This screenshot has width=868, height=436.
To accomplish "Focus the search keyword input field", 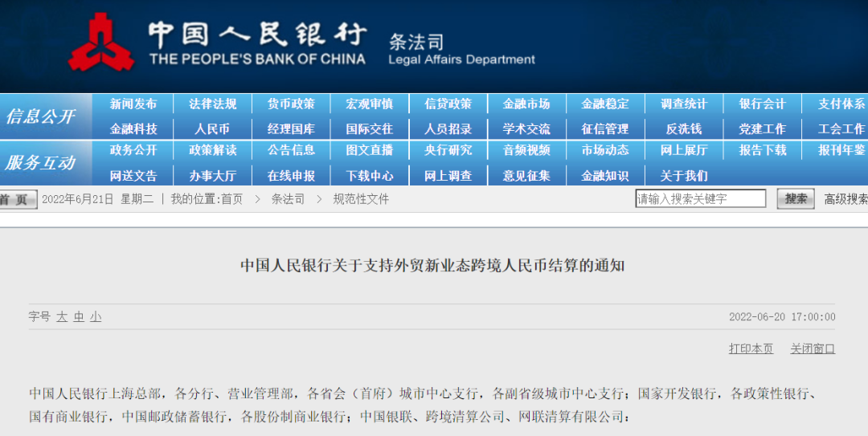I will click(700, 199).
